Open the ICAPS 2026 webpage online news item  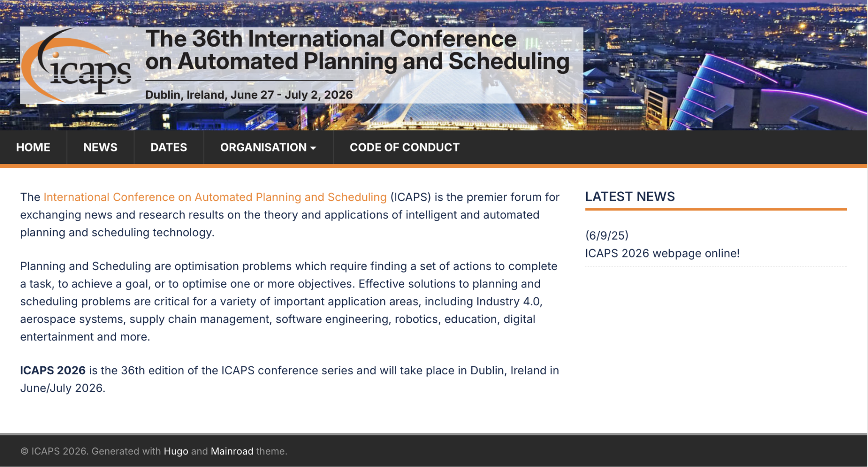pos(661,253)
